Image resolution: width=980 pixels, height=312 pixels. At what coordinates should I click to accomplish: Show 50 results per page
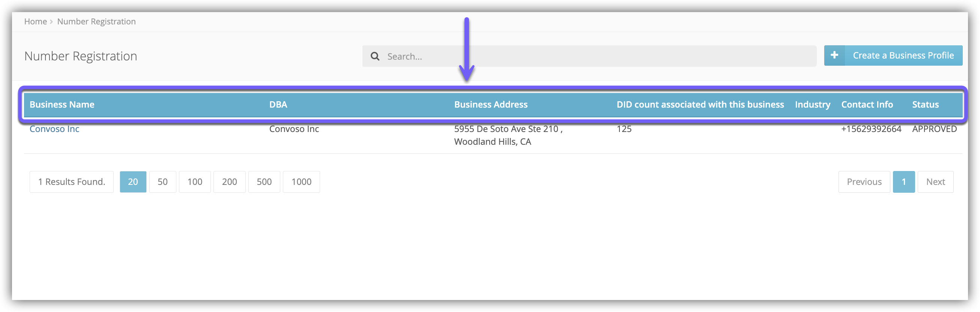(162, 181)
